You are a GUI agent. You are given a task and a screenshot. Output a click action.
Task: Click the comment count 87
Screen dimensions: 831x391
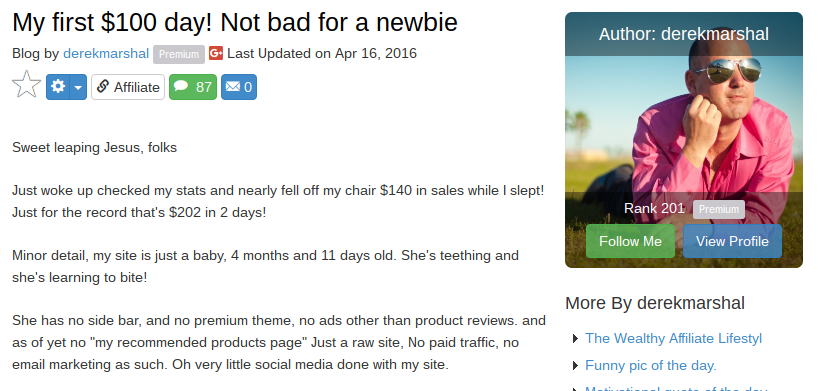204,87
